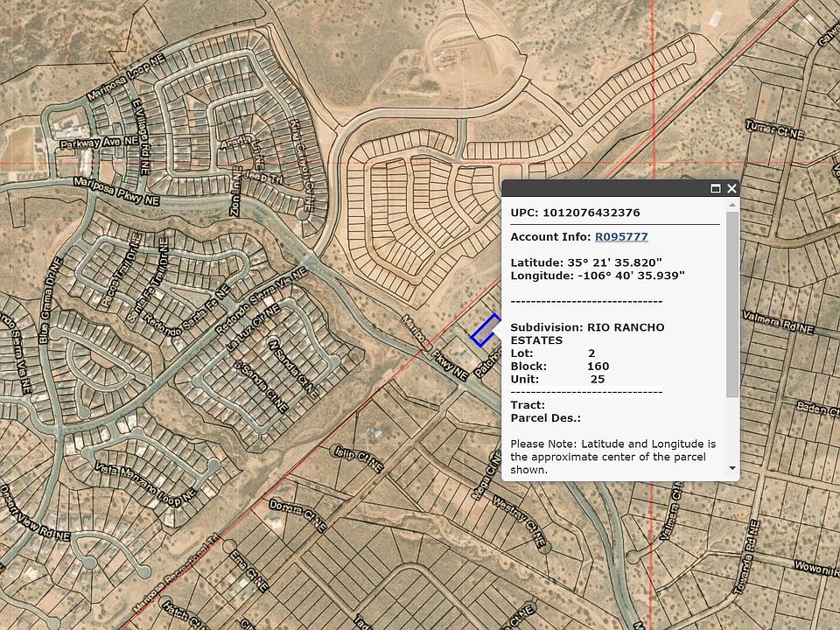Open the R095777 account link
This screenshot has height=630, width=840.
[621, 237]
